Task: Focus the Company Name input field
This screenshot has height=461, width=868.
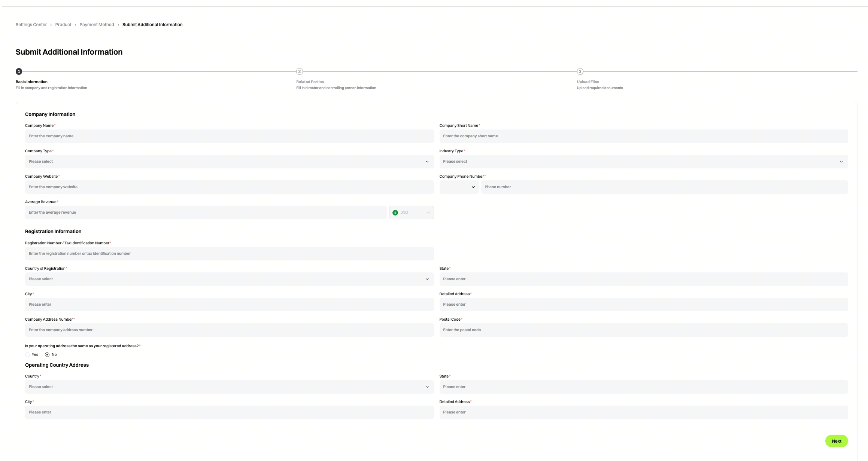Action: pos(229,136)
